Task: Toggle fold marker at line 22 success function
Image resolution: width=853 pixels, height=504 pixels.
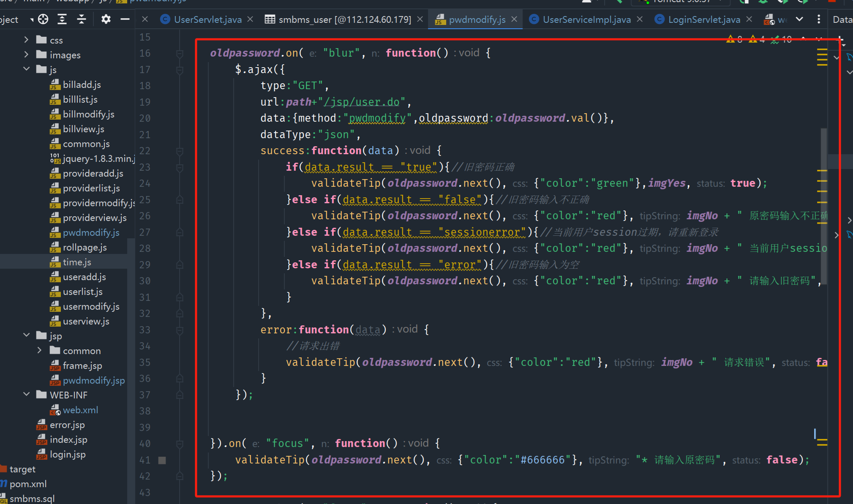Action: (x=180, y=151)
